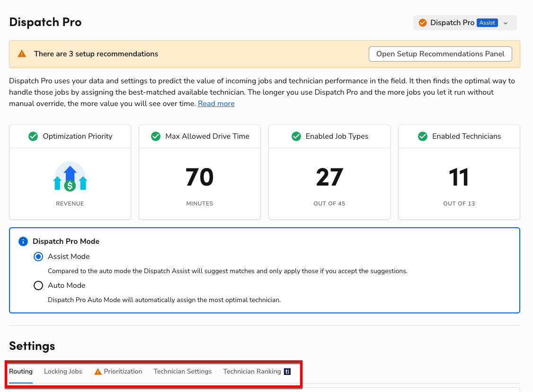The width and height of the screenshot is (533, 392).
Task: Enable Auto Mode
Action: [x=38, y=285]
